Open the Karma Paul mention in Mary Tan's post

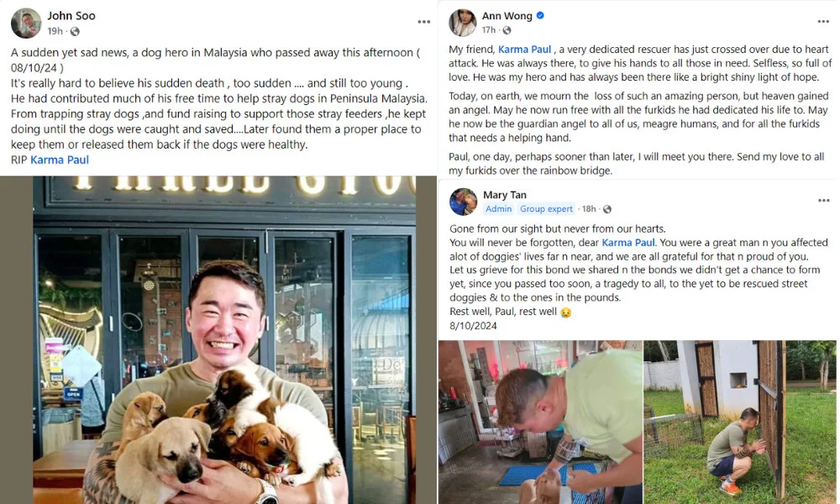pos(628,243)
